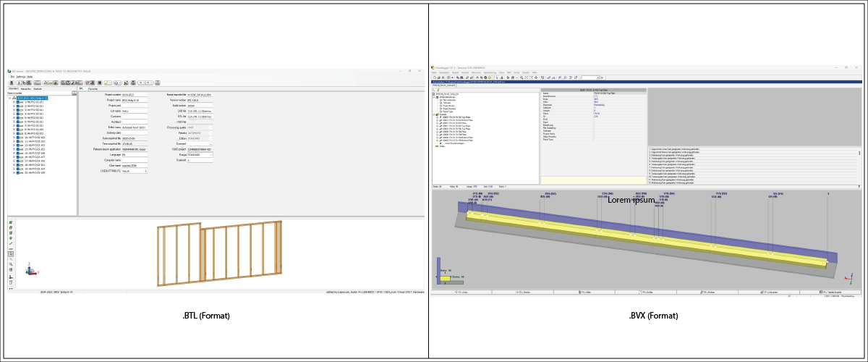The image size is (868, 362).
Task: Click the warning triangle icon on root tree node
Action: (14, 98)
